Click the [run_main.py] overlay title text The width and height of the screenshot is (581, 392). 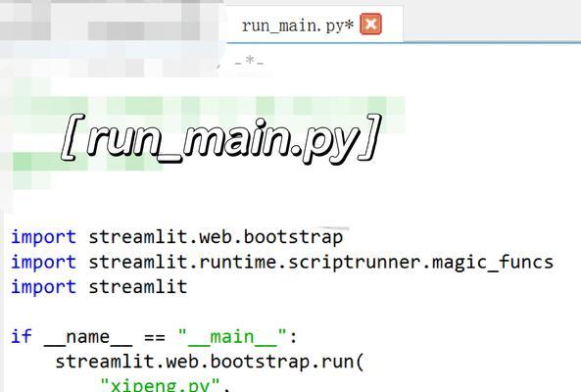click(221, 138)
